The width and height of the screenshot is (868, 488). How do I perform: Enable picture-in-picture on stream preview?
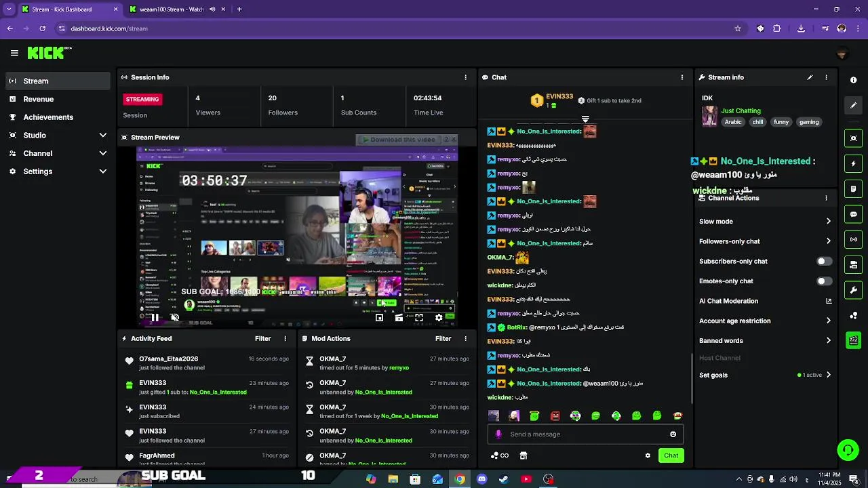(x=379, y=317)
